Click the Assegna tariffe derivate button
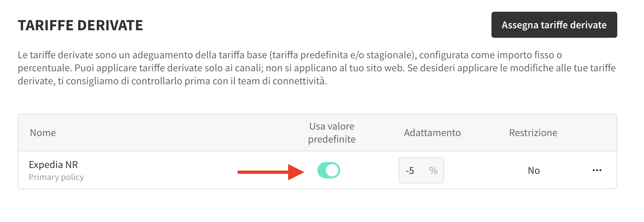This screenshot has width=644, height=222. click(554, 25)
